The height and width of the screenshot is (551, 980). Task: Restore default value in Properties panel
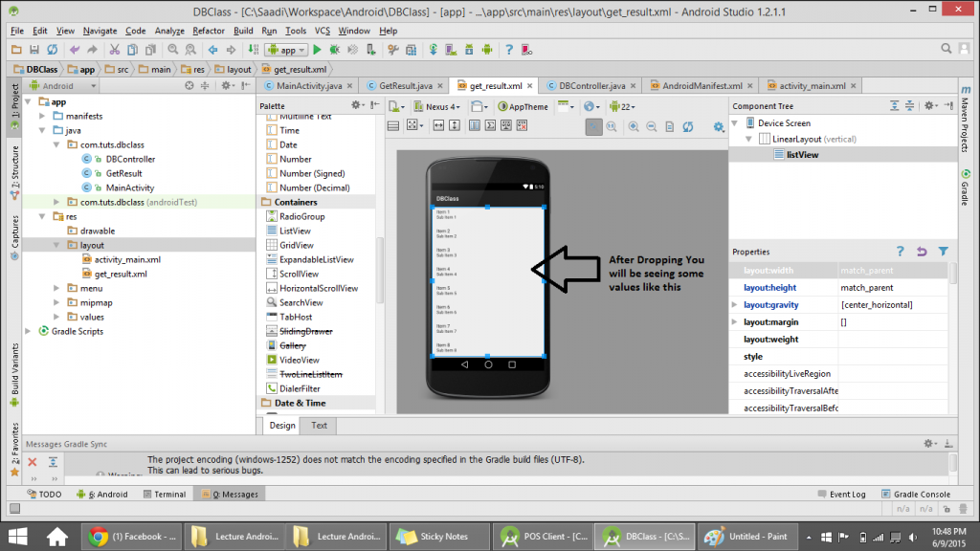(922, 252)
